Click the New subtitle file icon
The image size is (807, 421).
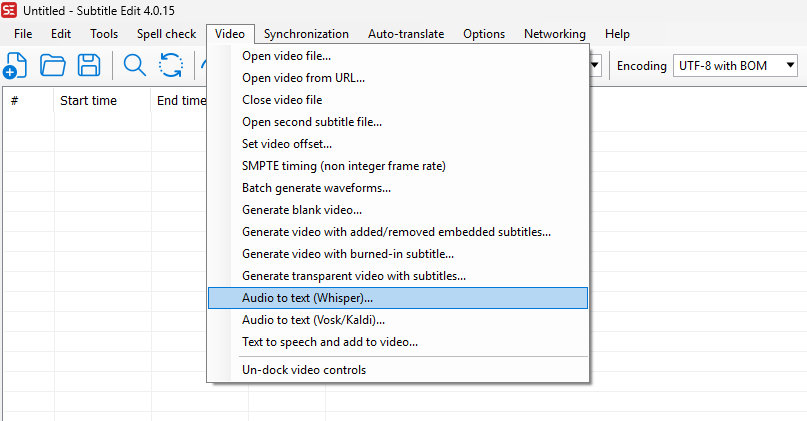pos(15,66)
